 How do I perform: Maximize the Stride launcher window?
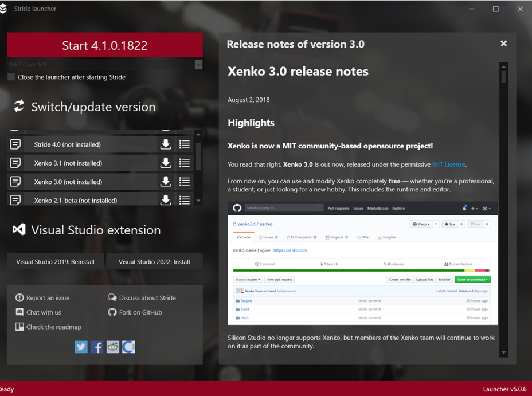(x=496, y=9)
